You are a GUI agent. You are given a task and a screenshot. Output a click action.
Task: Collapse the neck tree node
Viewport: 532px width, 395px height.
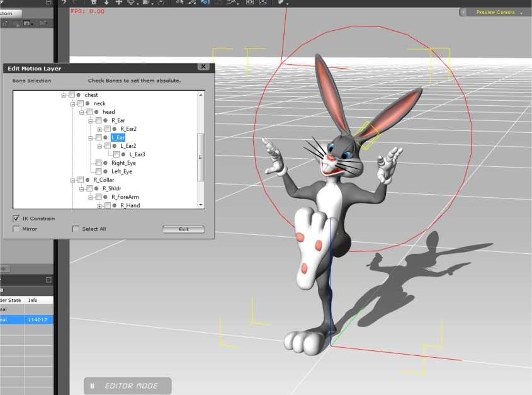(72, 104)
